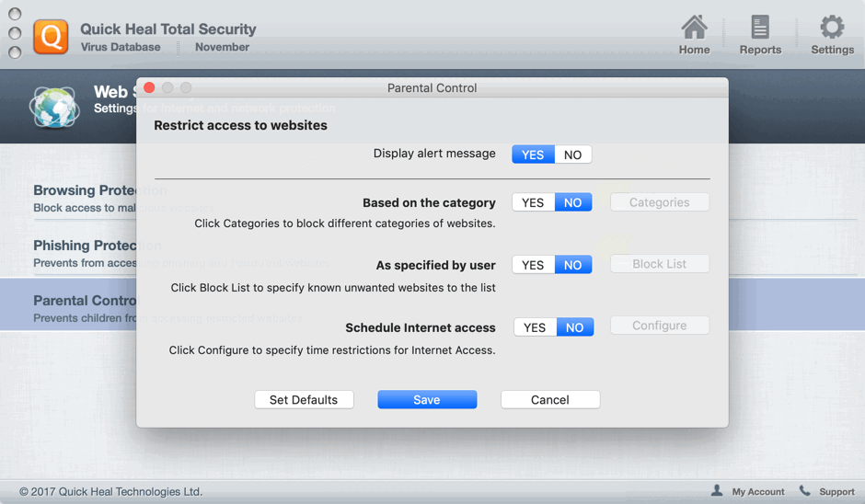Click the Set Defaults button

[x=304, y=399]
